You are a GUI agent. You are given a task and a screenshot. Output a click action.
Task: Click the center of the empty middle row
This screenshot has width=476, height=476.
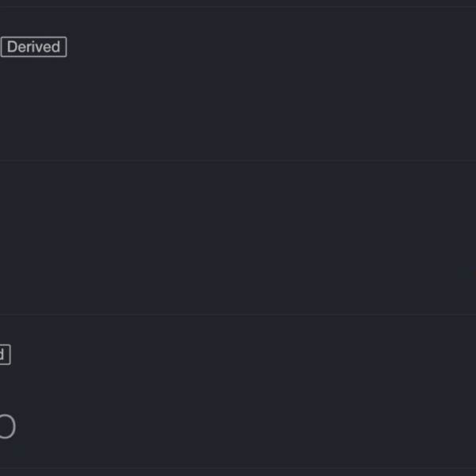coord(238,238)
